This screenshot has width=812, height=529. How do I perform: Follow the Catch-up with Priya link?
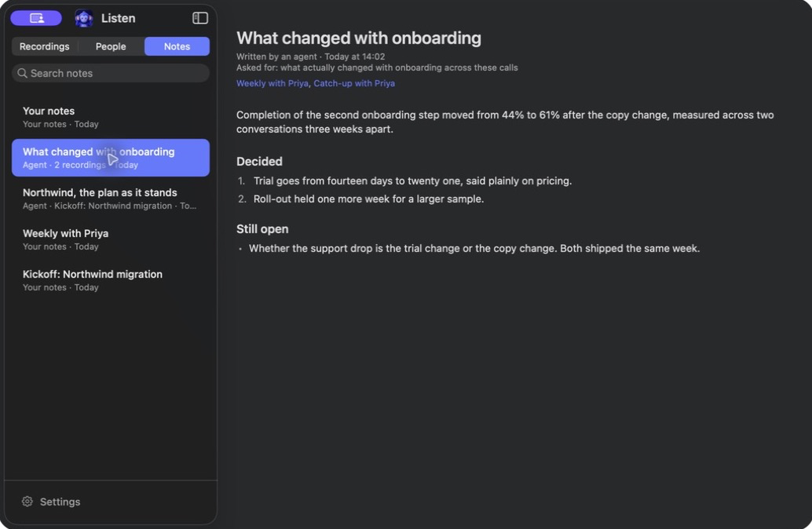[x=354, y=83]
